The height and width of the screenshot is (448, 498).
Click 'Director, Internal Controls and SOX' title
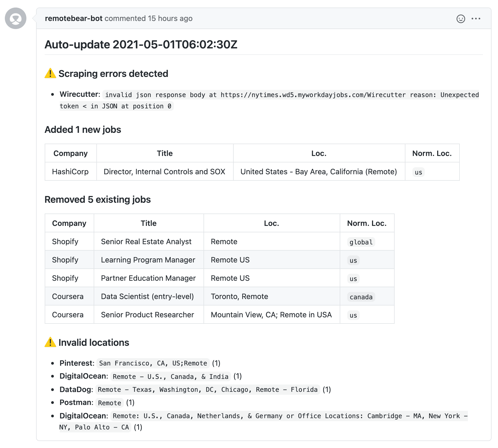coord(164,172)
